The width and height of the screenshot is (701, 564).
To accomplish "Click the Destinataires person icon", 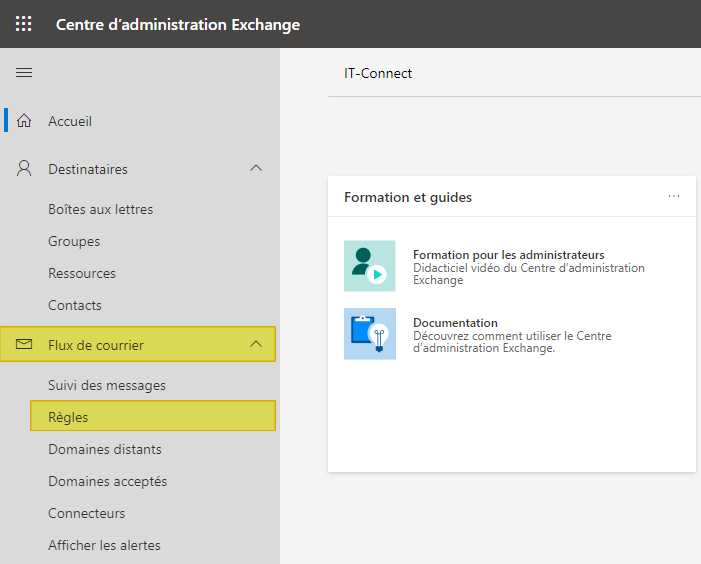I will click(x=25, y=169).
